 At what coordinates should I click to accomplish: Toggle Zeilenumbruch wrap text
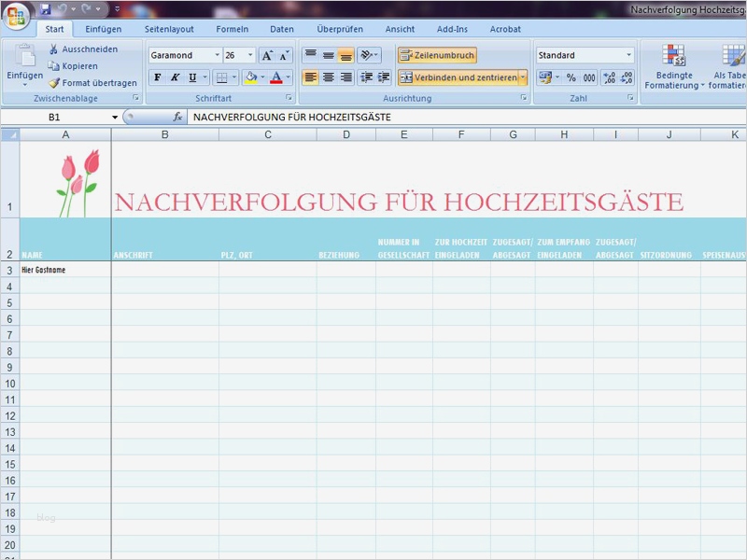point(437,55)
